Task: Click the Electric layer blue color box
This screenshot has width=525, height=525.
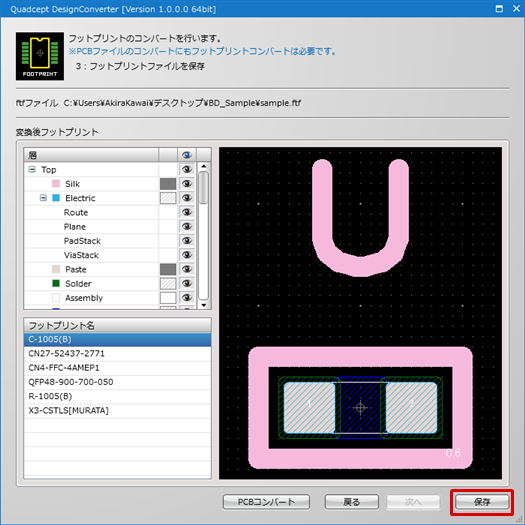Action: point(56,198)
